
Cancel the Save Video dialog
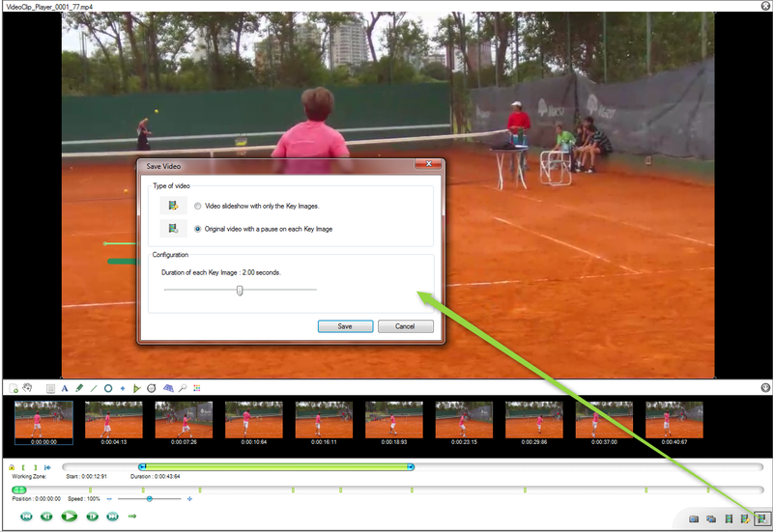tap(405, 326)
